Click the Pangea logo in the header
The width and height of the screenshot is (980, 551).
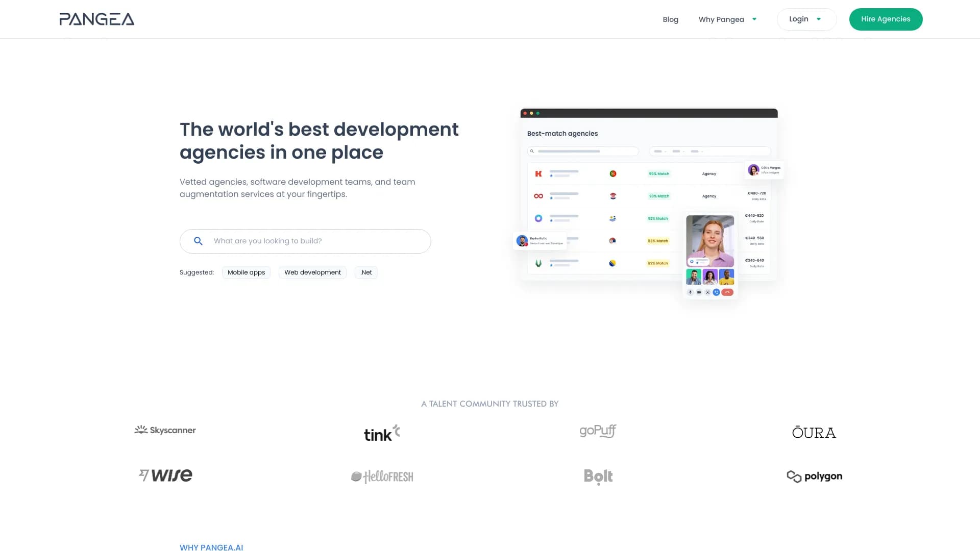(96, 18)
